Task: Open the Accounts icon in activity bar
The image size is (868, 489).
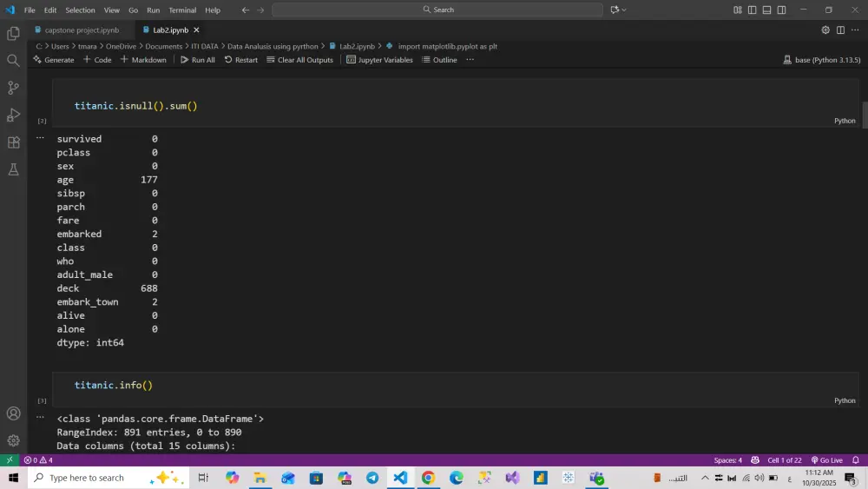Action: coord(13,413)
